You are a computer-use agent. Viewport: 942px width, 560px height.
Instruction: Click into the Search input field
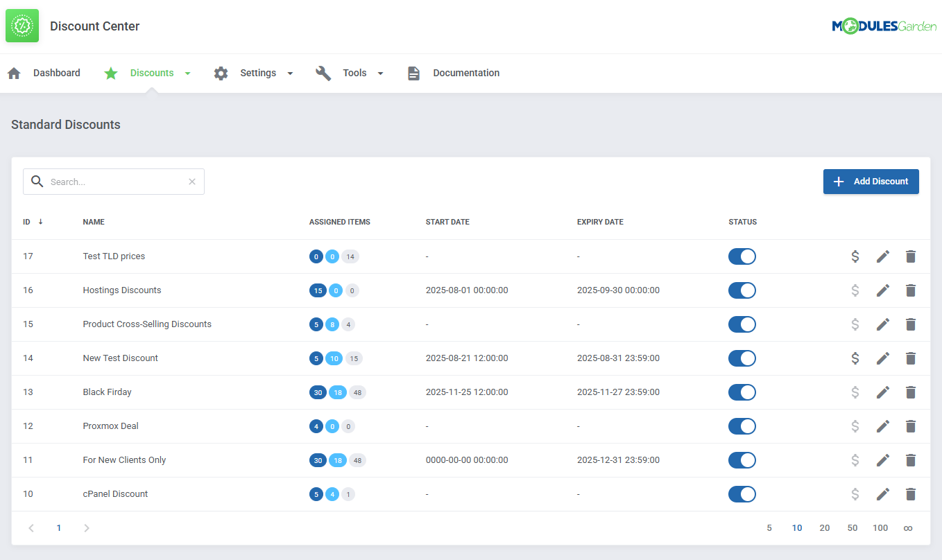coord(114,182)
